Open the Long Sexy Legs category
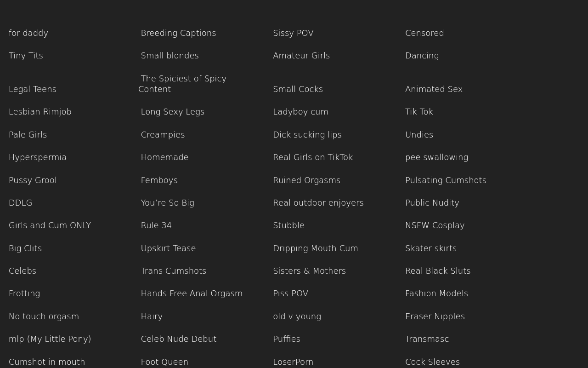Viewport: 588px width, 368px height. (173, 112)
